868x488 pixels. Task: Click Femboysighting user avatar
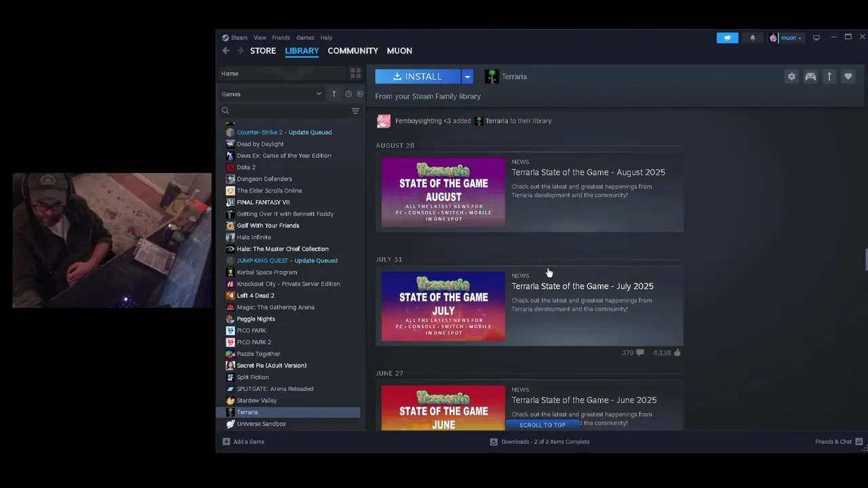tap(384, 121)
